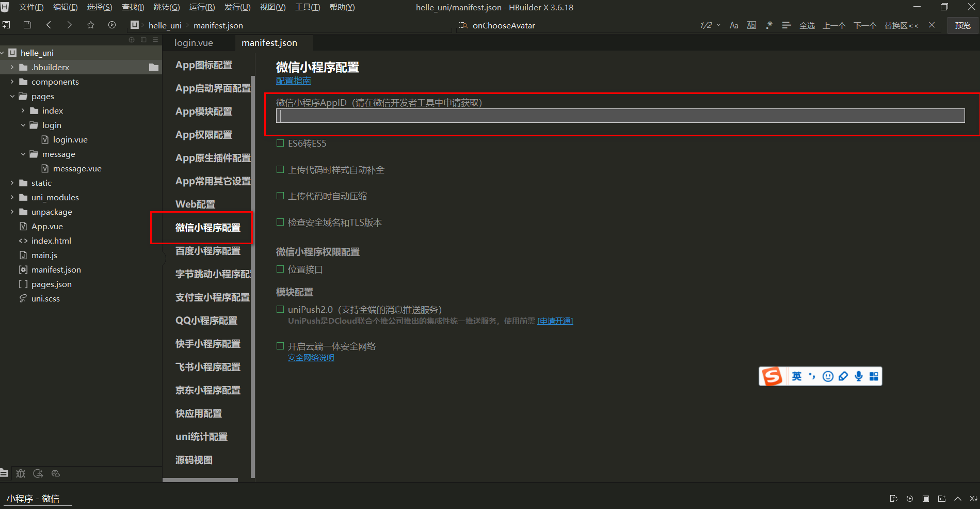The image size is (980, 509).
Task: Click the 预览 button
Action: pos(962,25)
